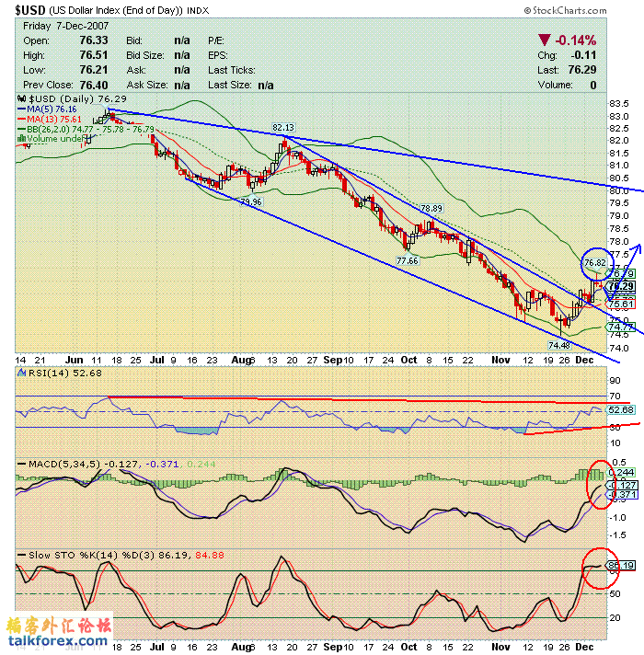The image size is (644, 655).
Task: Click the 74.0 price axis label
Action: click(x=619, y=348)
